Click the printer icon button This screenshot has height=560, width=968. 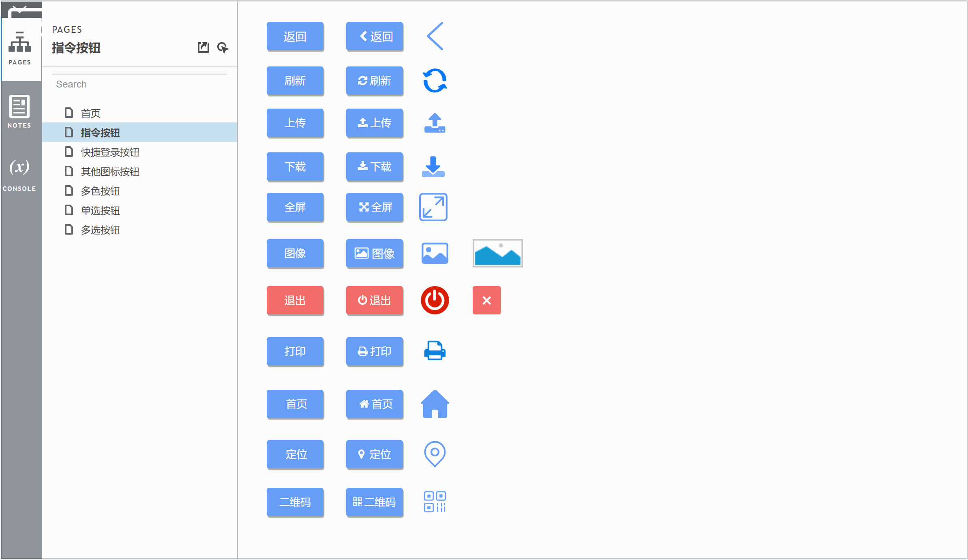click(x=434, y=351)
